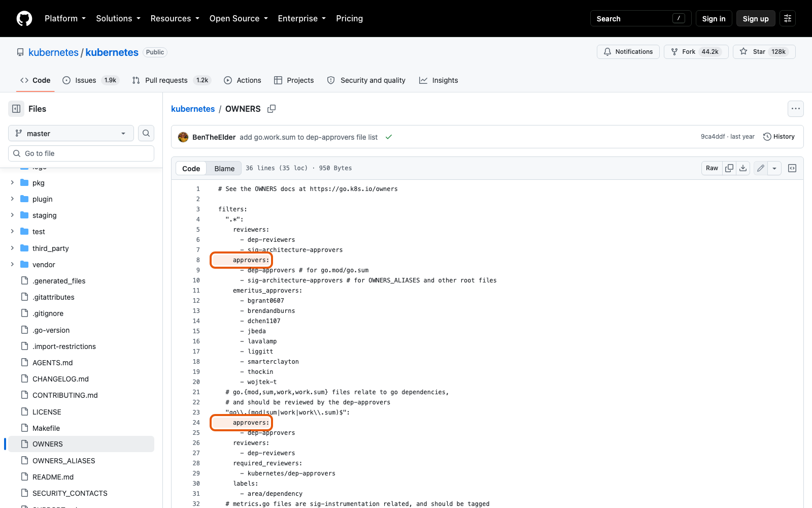Open the OWNERS_ALIASES file
812x508 pixels.
(63, 461)
